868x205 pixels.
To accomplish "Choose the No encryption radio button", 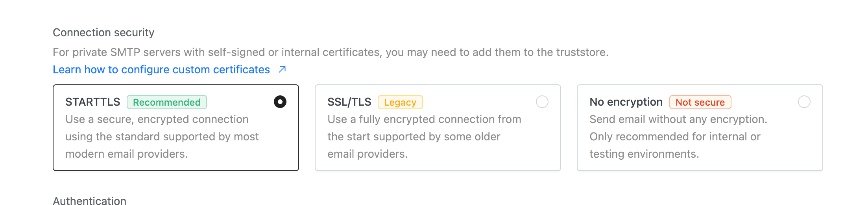I will point(804,102).
